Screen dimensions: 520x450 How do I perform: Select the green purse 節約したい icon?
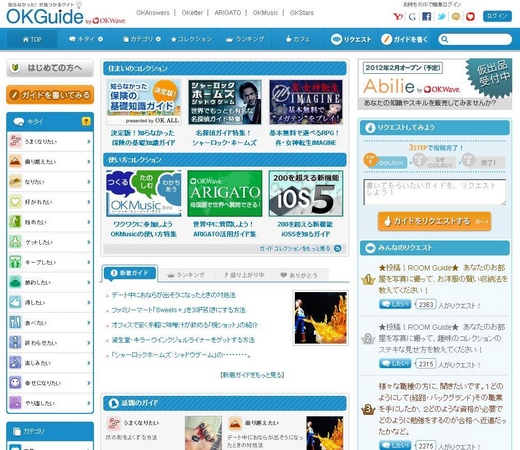15,282
